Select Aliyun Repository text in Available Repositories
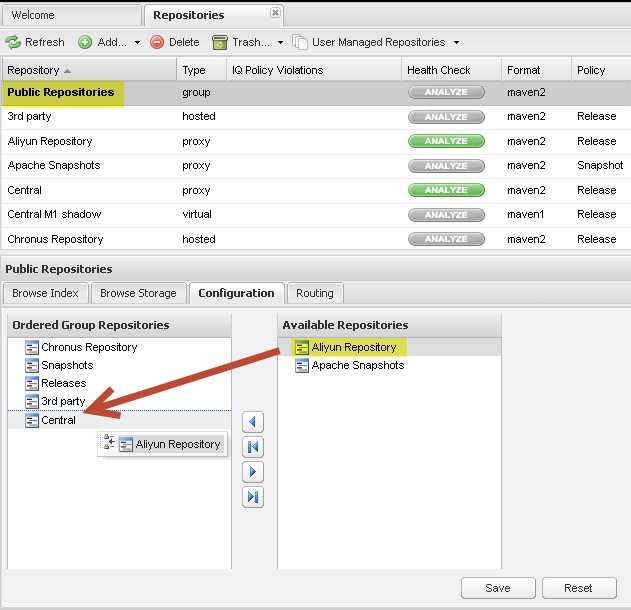 (354, 347)
